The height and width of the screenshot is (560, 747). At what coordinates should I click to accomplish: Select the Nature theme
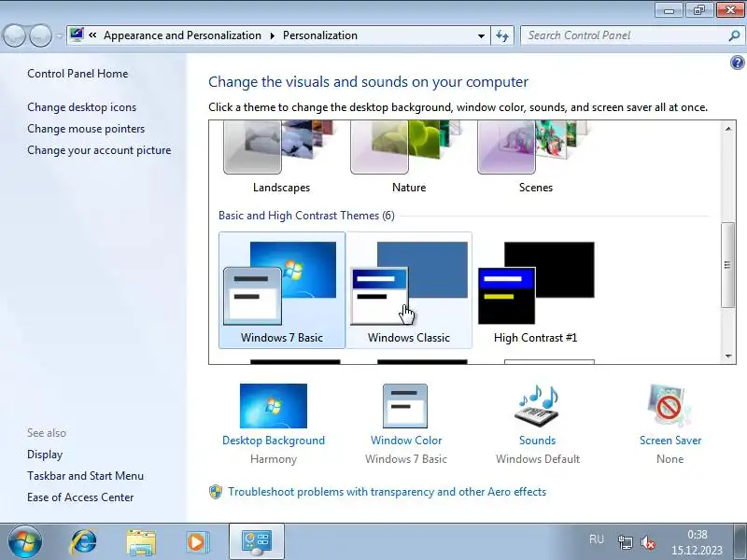[409, 157]
